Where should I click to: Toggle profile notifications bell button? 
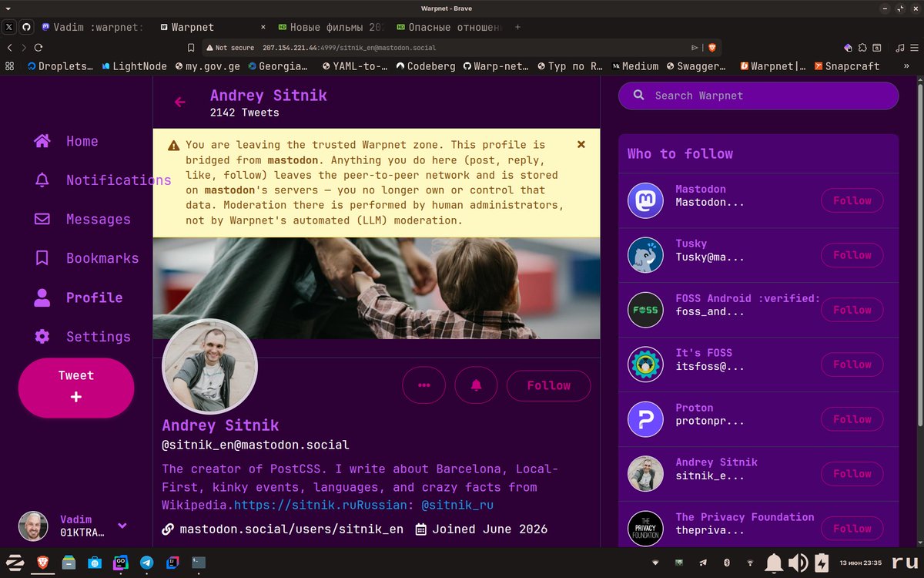click(x=476, y=385)
